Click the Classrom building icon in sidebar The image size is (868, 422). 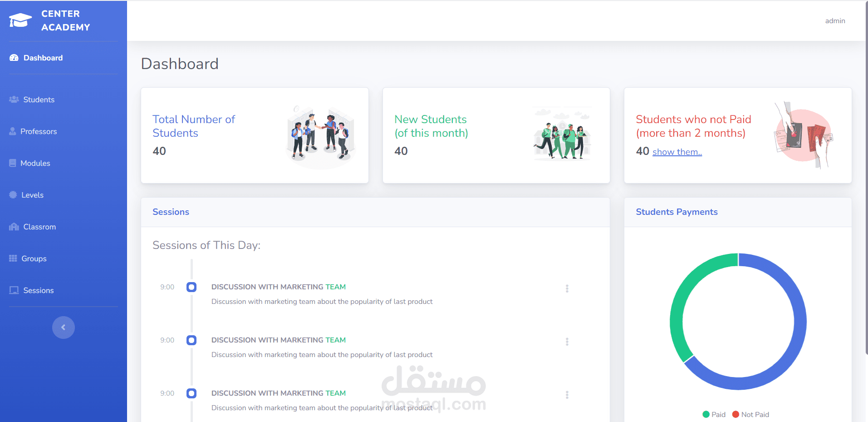click(14, 227)
